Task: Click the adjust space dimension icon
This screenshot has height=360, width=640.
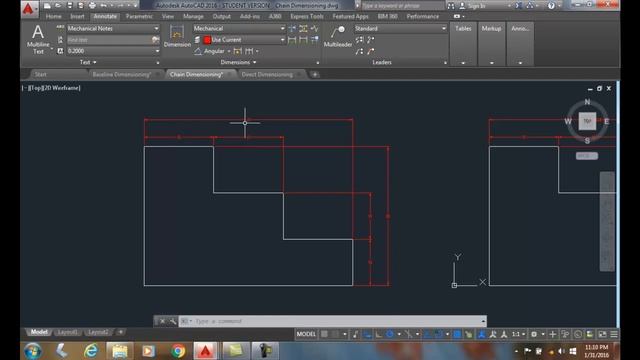Action: coord(303,28)
